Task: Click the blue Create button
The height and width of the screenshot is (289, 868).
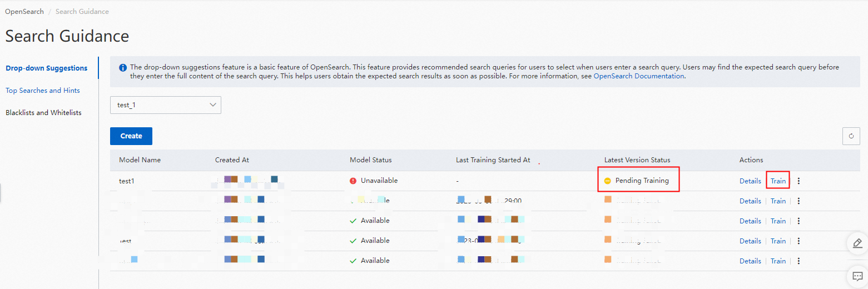Action: pos(131,136)
